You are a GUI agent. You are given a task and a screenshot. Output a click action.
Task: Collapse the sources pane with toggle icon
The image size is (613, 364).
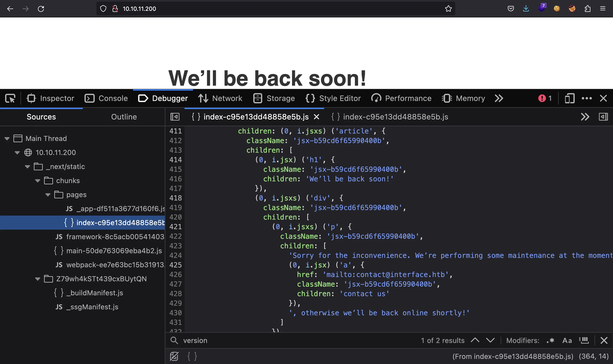pyautogui.click(x=175, y=117)
